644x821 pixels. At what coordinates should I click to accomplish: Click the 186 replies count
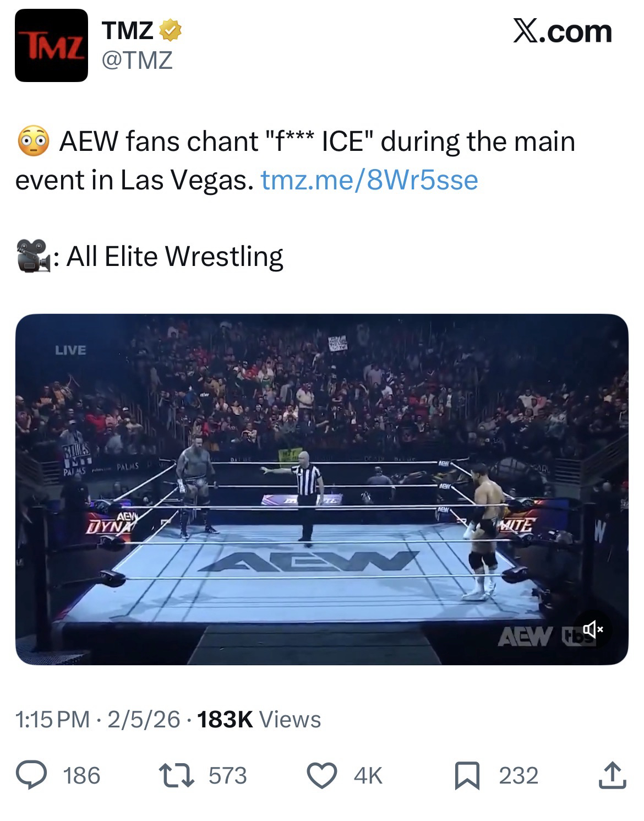coord(81,775)
